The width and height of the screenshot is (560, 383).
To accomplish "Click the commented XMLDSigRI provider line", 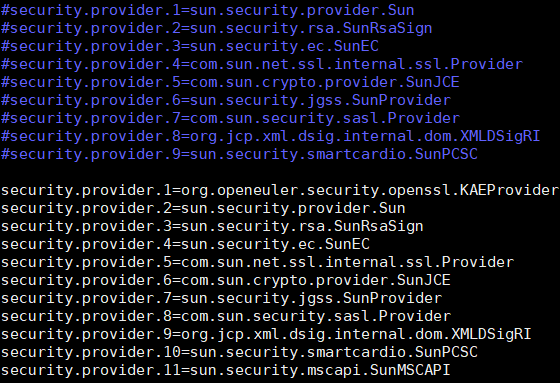I will pyautogui.click(x=270, y=136).
